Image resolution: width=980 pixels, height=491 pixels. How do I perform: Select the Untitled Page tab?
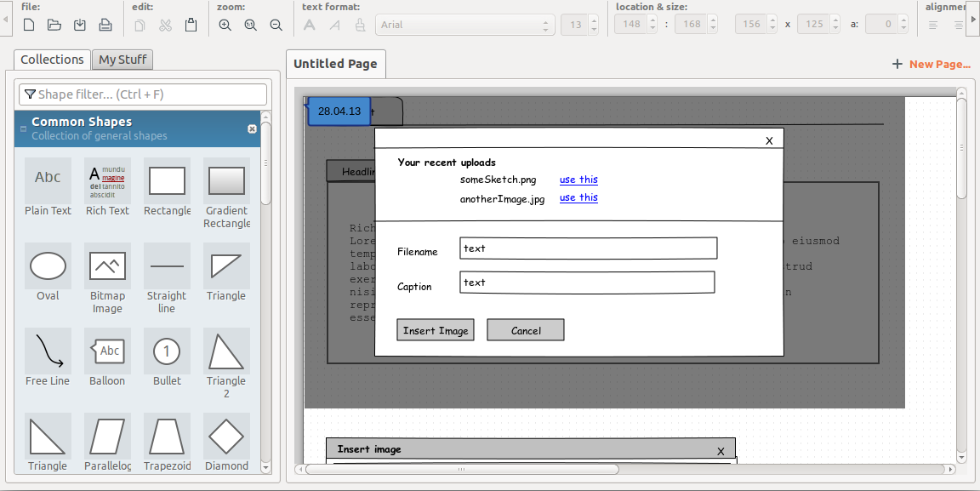click(335, 64)
